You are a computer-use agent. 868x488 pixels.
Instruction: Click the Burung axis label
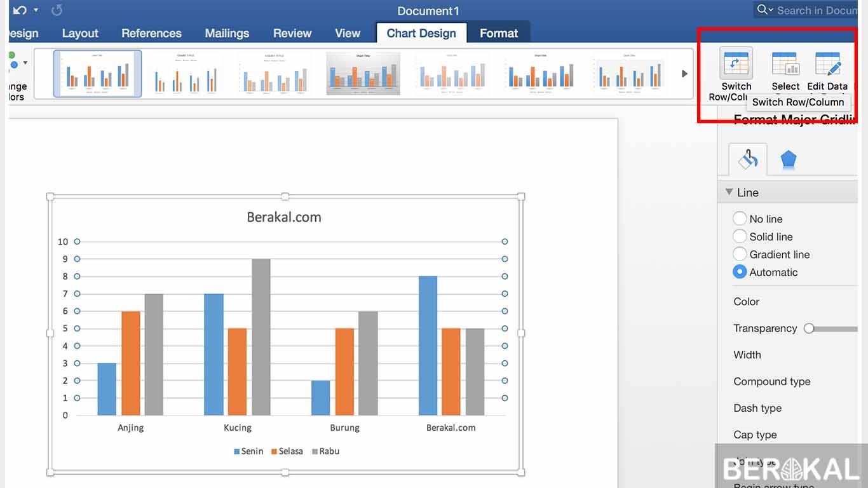tap(344, 428)
